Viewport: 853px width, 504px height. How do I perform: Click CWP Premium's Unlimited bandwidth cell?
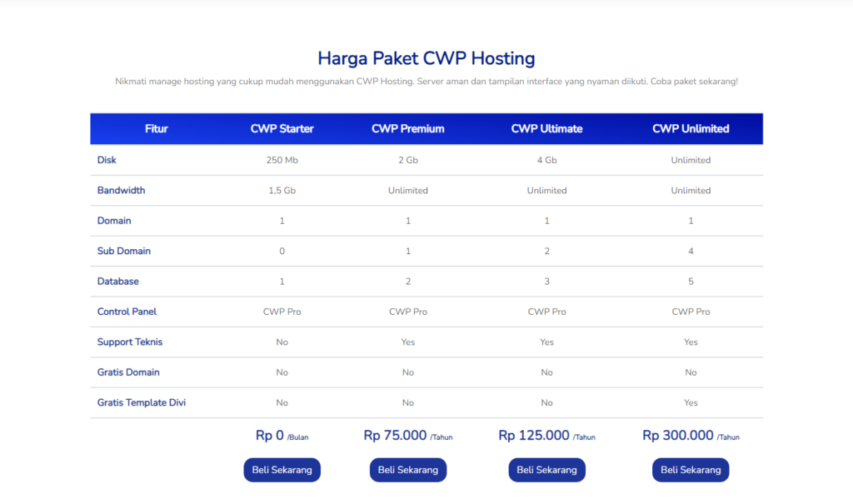tap(408, 191)
